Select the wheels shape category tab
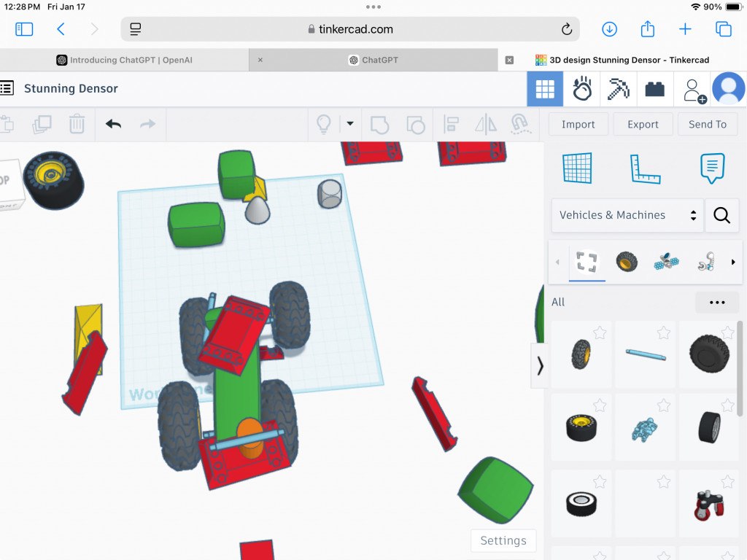The height and width of the screenshot is (560, 747). [626, 262]
